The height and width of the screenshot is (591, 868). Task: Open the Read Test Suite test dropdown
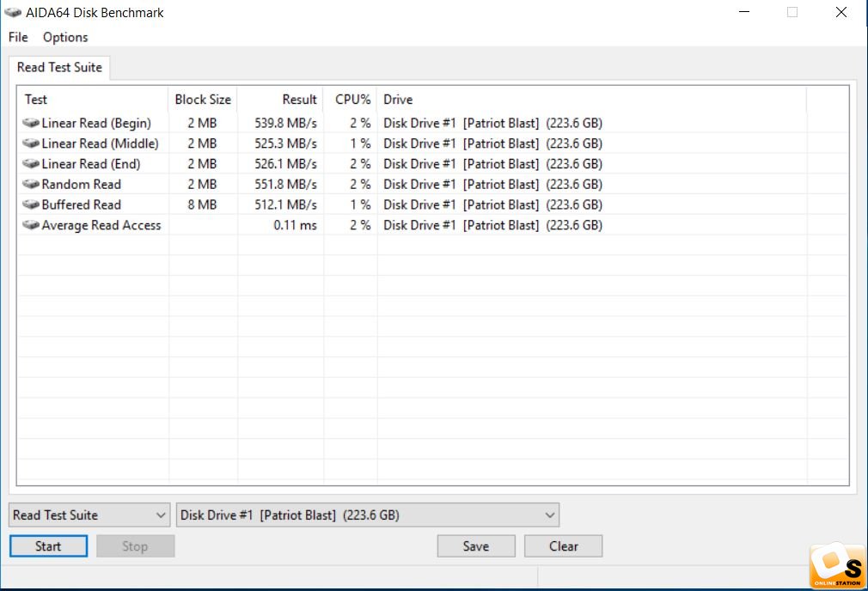(x=89, y=515)
